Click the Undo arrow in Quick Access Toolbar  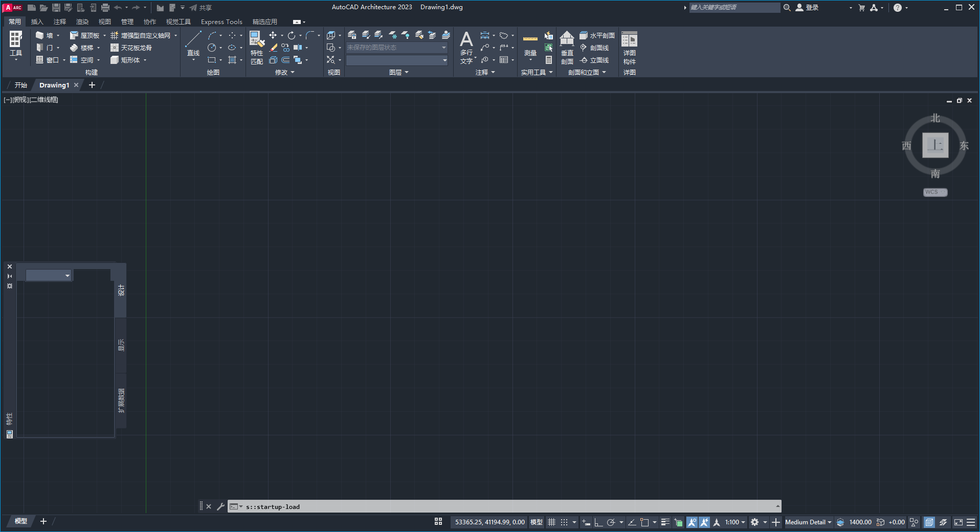click(118, 8)
